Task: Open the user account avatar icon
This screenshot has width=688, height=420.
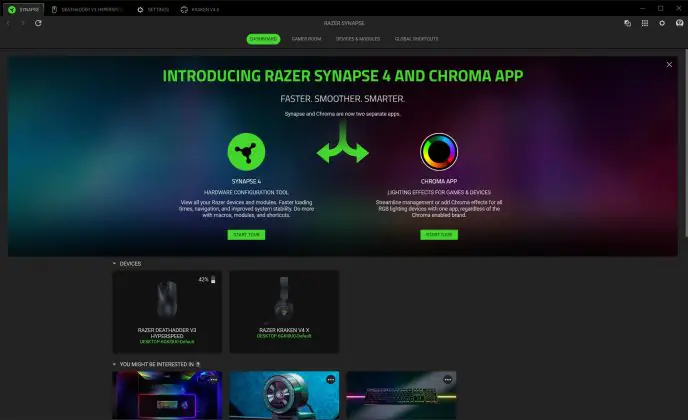Action: click(x=680, y=23)
